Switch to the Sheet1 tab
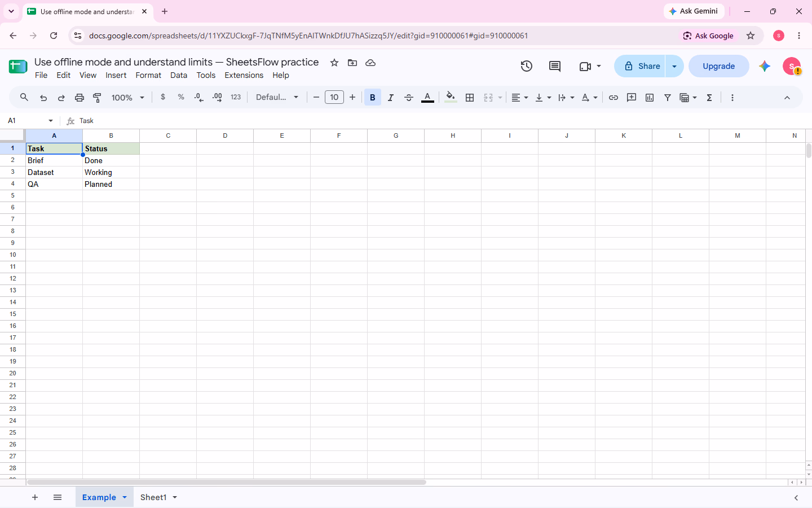 tap(153, 497)
